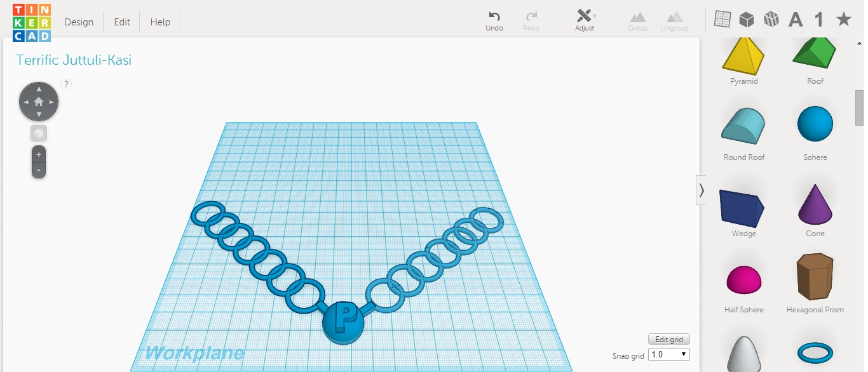
Task: Select the green Roof shape
Action: point(815,53)
